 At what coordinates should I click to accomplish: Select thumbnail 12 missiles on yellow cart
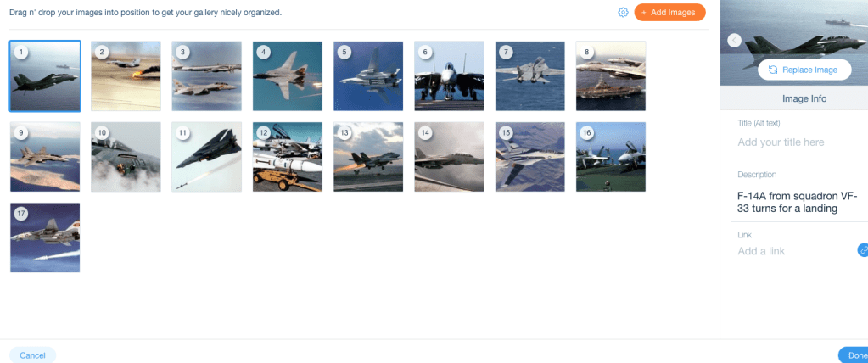click(288, 157)
